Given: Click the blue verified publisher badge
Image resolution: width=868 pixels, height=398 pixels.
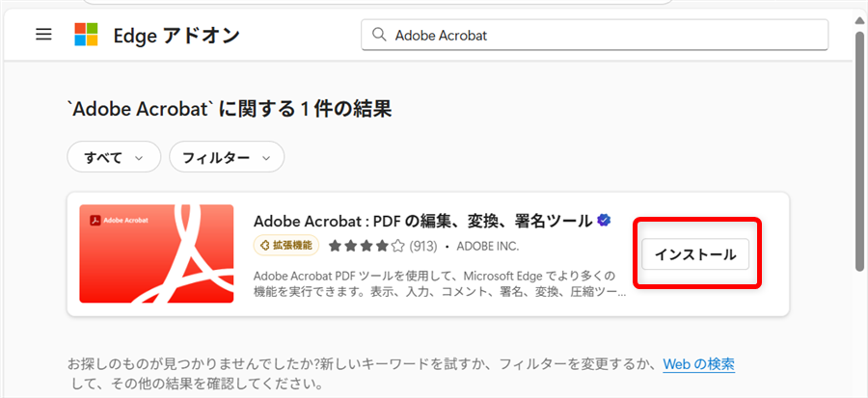Looking at the screenshot, I should [604, 221].
